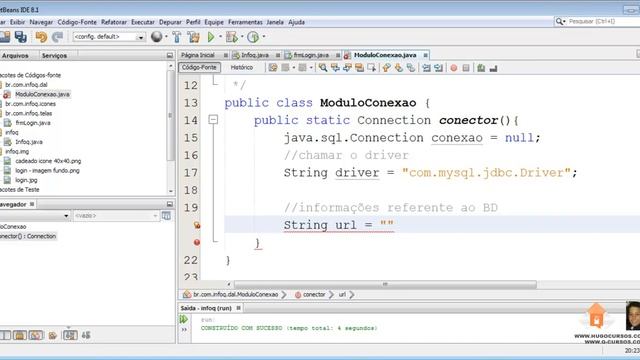Click the Uncomment lines icon in editor toolbar
640x360 pixels.
tap(493, 69)
